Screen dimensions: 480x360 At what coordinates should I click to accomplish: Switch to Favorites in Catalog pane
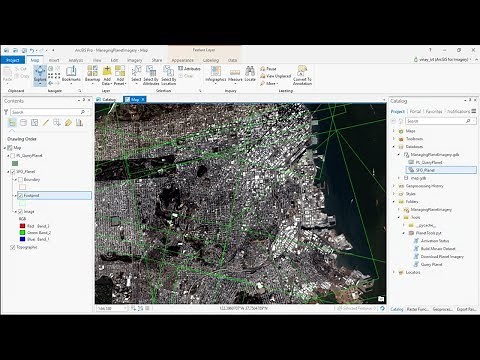(x=434, y=111)
